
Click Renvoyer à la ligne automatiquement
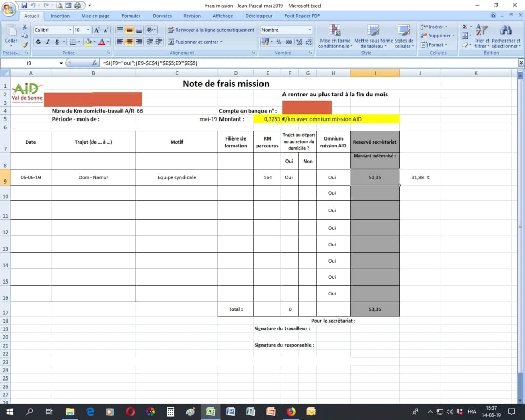pos(211,30)
